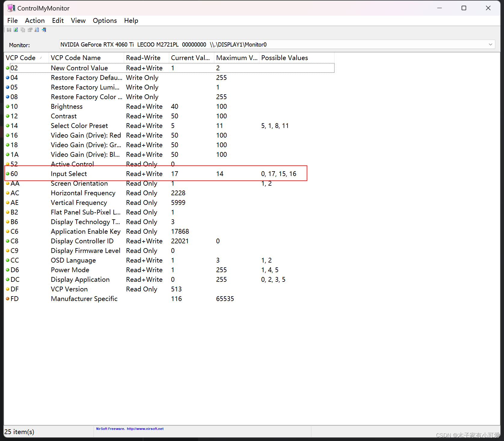Image resolution: width=504 pixels, height=441 pixels.
Task: Sort by Read-Write column header
Action: pos(146,58)
